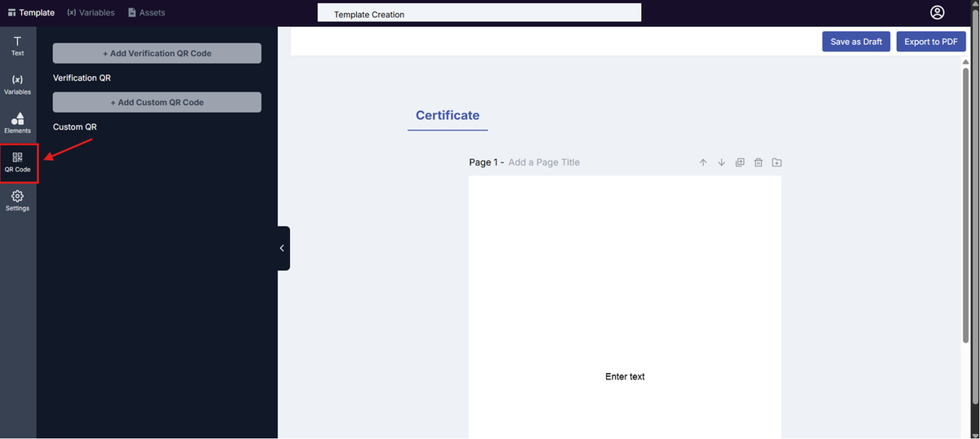Click the Enter text placeholder on page
Viewport: 980px width, 439px height.
[625, 376]
